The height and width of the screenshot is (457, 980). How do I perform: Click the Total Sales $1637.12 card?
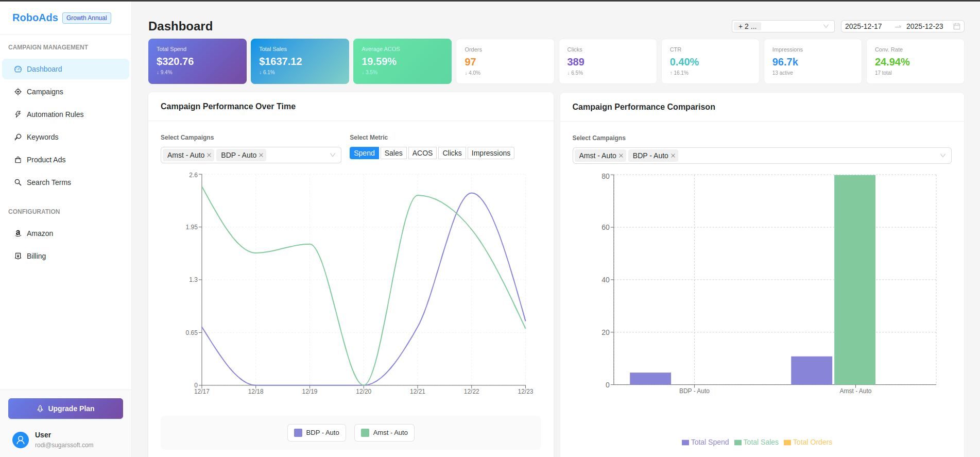pos(300,61)
